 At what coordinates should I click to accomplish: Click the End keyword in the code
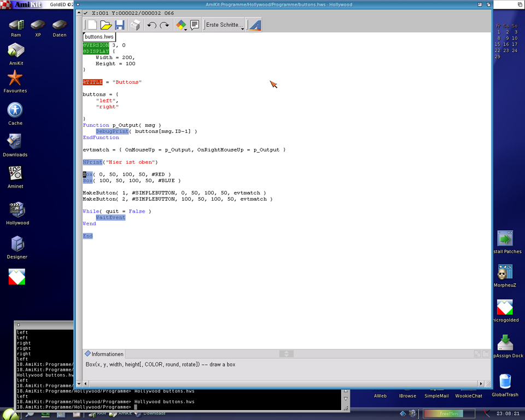tap(87, 236)
